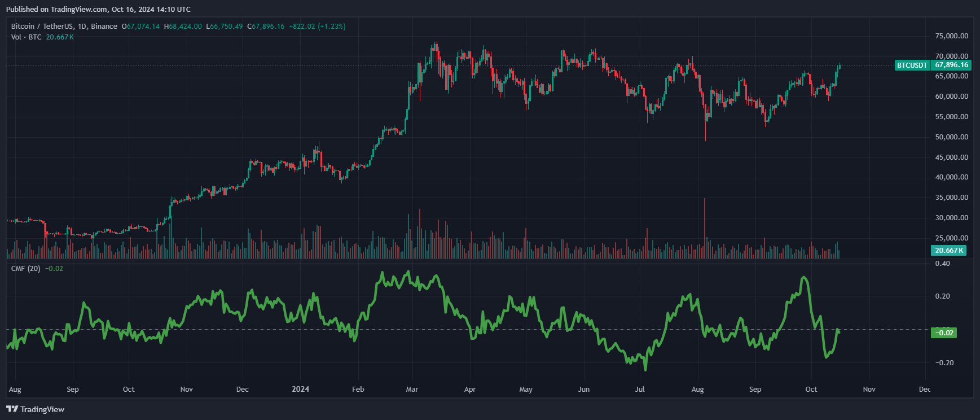The width and height of the screenshot is (980, 420).
Task: Click the 50,000.00 price axis label
Action: (x=952, y=137)
